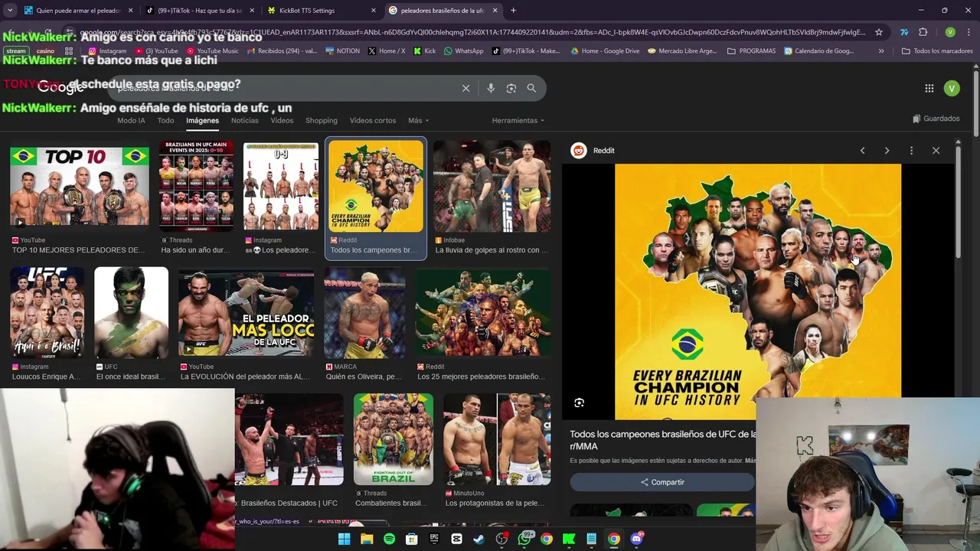Open the Google account avatar
The image size is (980, 551).
click(952, 88)
